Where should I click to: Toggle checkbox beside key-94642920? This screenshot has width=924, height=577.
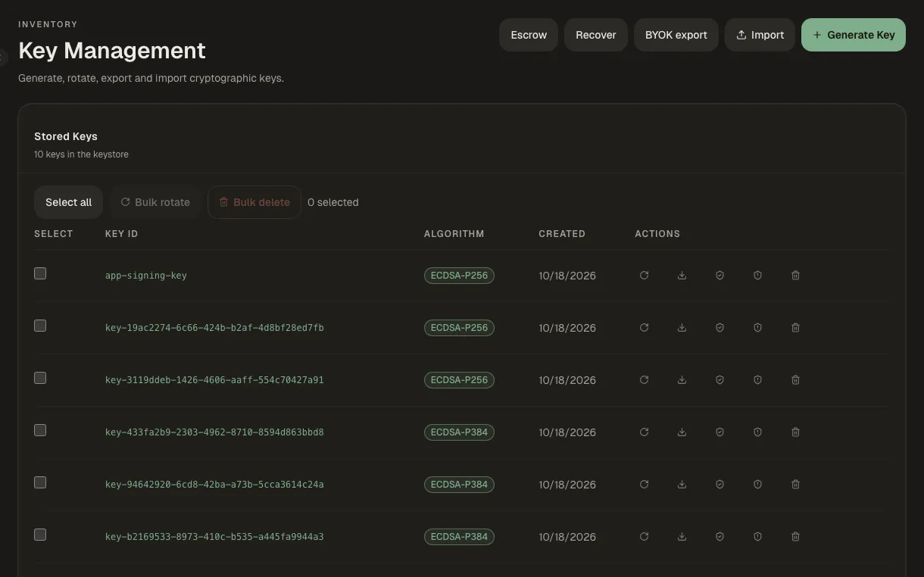coord(40,482)
